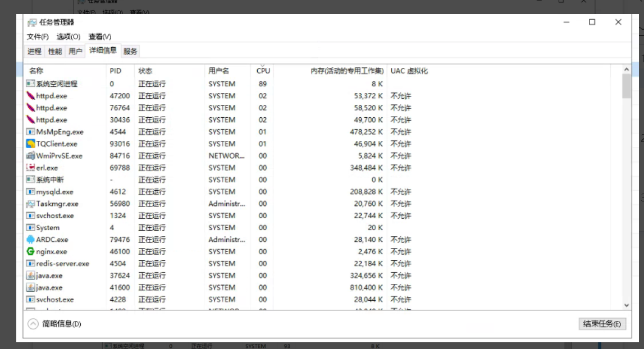This screenshot has height=349, width=644.
Task: Click the redis-server.exe process icon
Action: [30, 264]
